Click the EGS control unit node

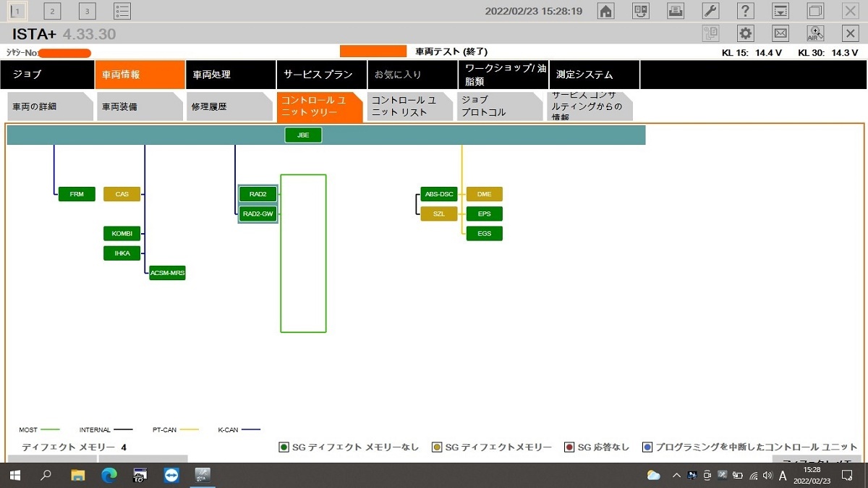(484, 233)
